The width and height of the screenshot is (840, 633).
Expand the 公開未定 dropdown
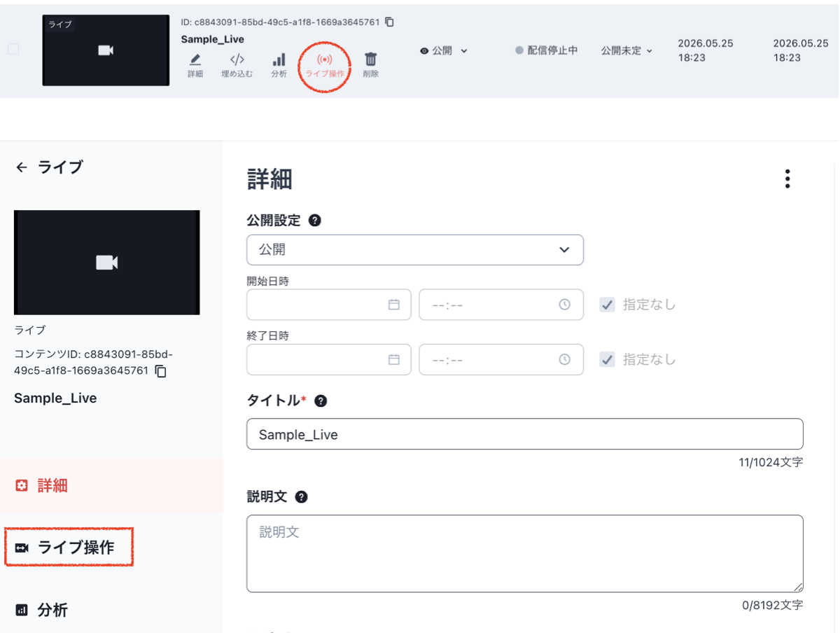tap(626, 50)
